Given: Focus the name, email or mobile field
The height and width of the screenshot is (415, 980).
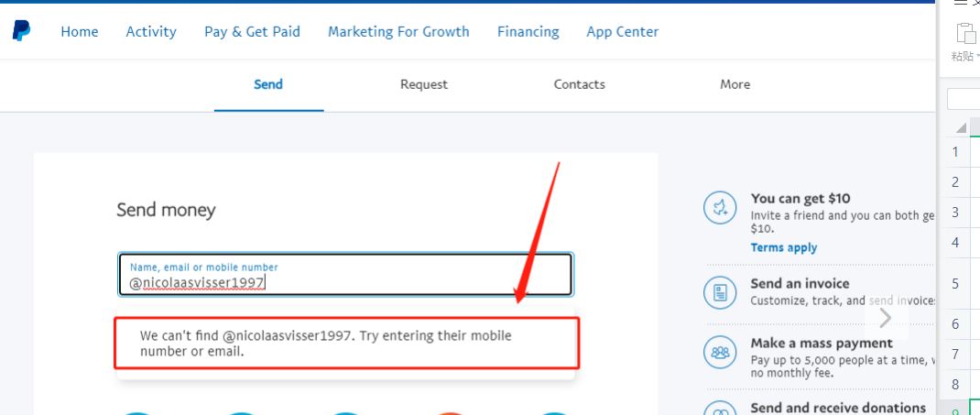Looking at the screenshot, I should tap(346, 282).
